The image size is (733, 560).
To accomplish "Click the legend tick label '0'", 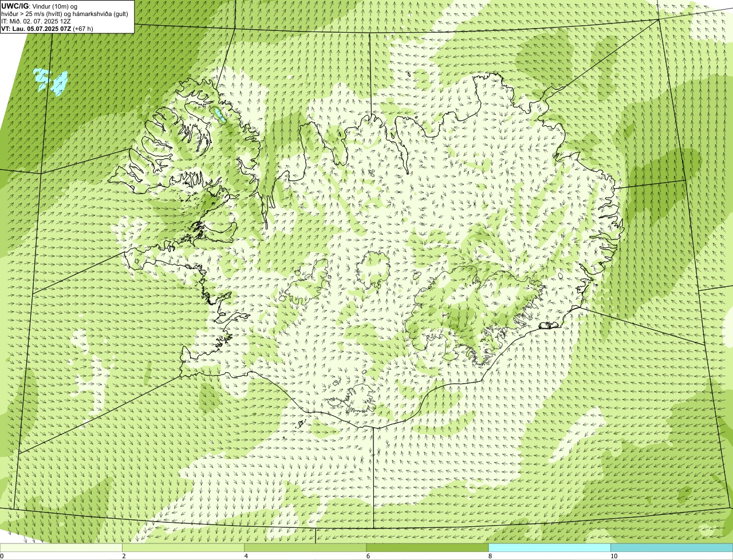I will [x=2, y=556].
